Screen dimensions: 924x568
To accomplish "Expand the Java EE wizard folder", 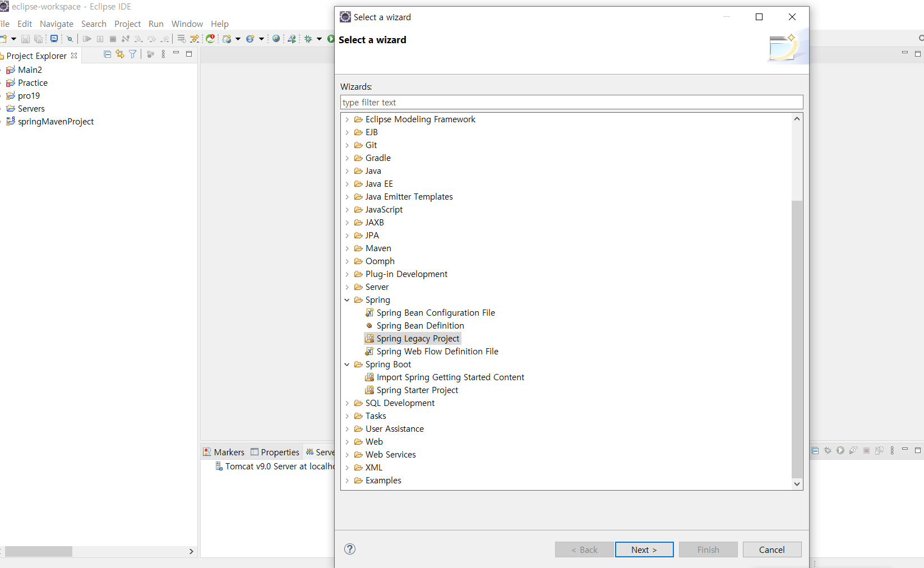I will 347,184.
